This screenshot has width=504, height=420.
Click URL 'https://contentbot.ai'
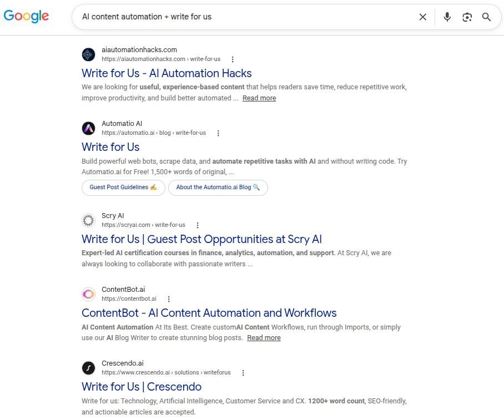click(129, 299)
